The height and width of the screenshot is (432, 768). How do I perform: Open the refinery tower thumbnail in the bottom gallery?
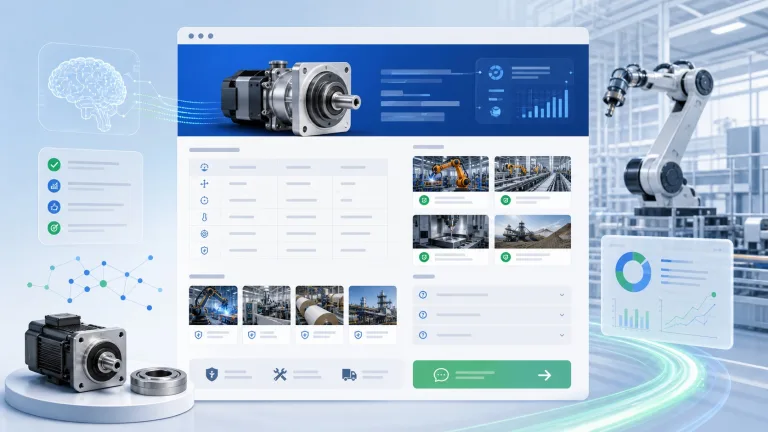coord(373,306)
